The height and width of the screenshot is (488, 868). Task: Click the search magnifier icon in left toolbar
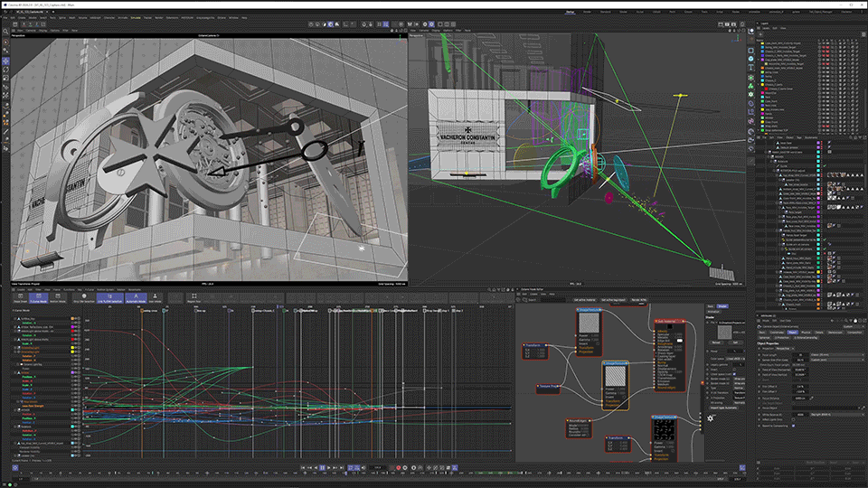5,30
